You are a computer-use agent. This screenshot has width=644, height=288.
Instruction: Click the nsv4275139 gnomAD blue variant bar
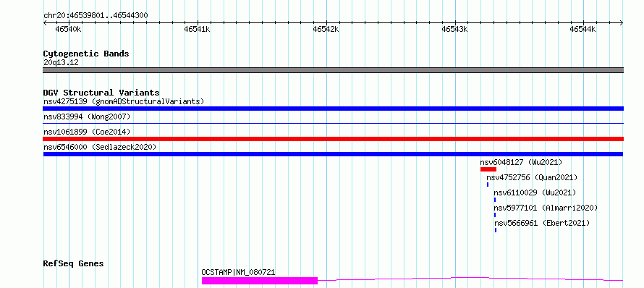333,109
